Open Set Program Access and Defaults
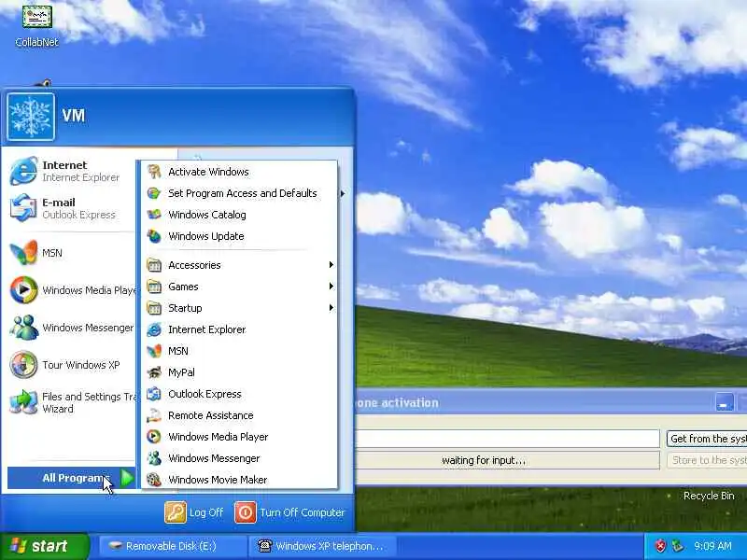Image resolution: width=747 pixels, height=560 pixels. (x=239, y=193)
